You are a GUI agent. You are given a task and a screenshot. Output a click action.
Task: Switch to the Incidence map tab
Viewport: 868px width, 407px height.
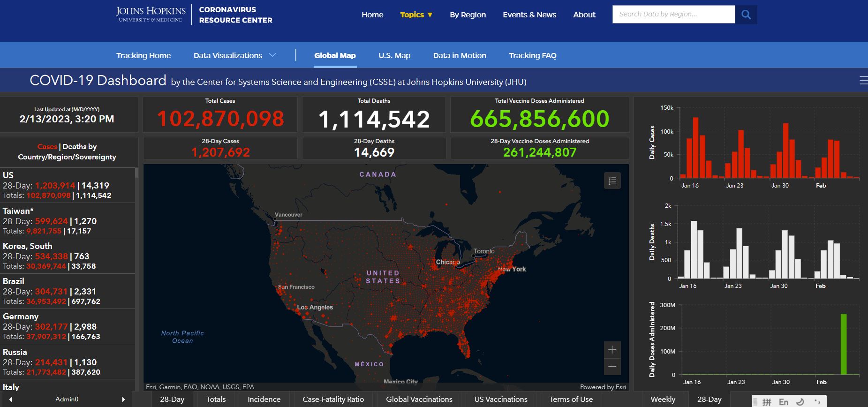[x=264, y=399]
